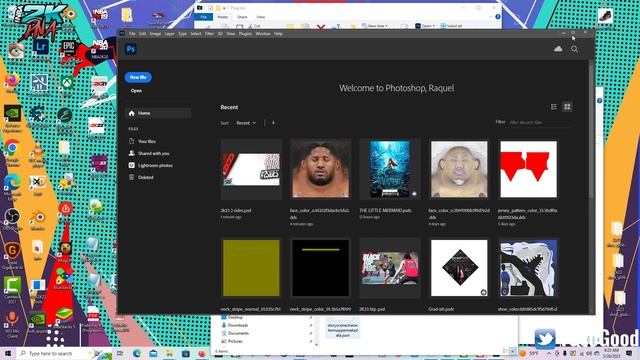640x360 pixels.
Task: Click the trash icon beside Deleted
Action: tap(131, 177)
